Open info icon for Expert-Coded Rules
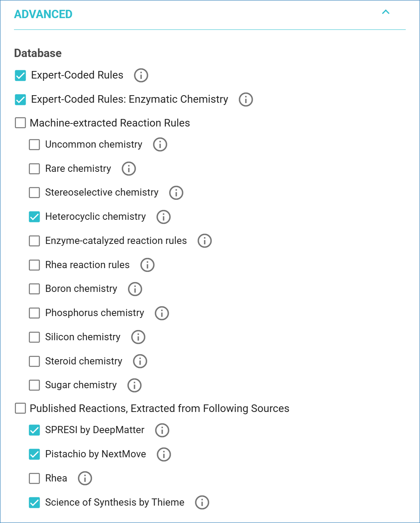The width and height of the screenshot is (420, 523). 141,75
